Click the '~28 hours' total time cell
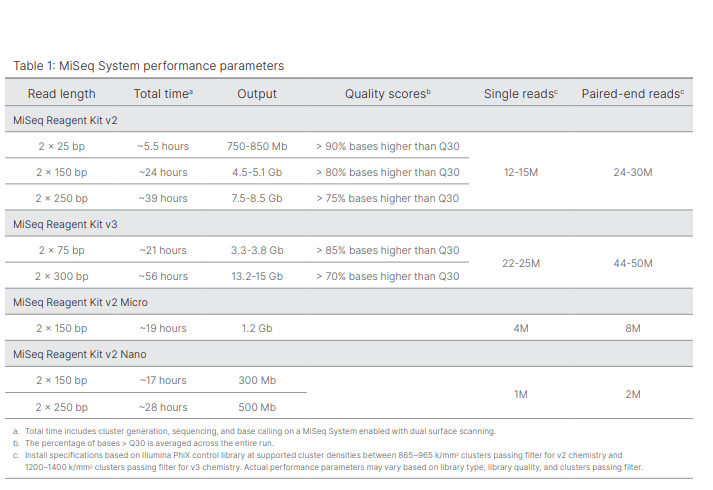 163,407
